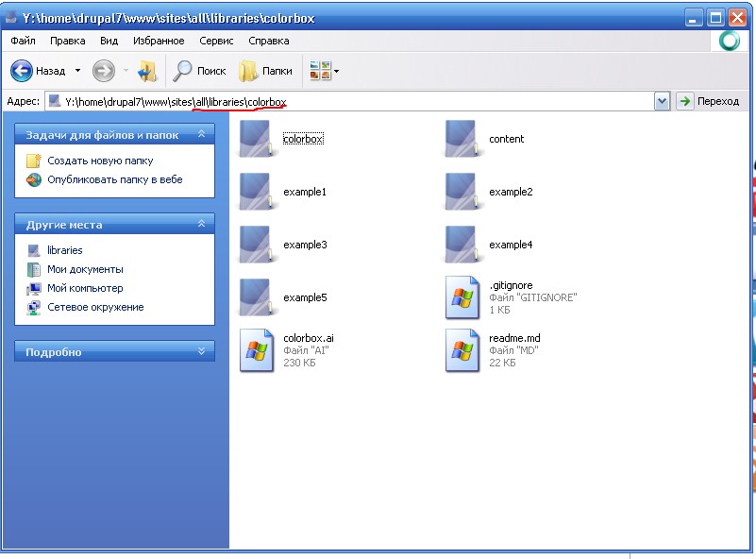Click the Переход go button
This screenshot has height=559, width=756.
(x=708, y=101)
